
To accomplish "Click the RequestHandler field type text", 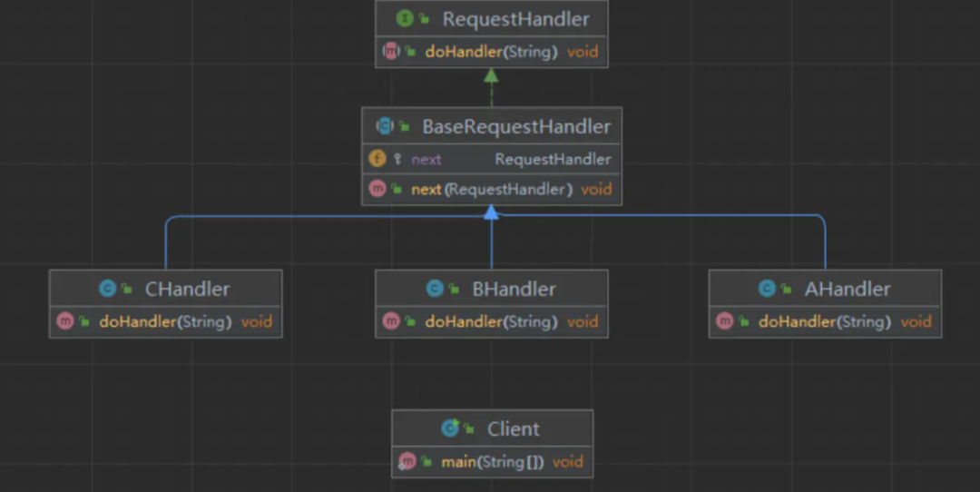I will [x=554, y=159].
